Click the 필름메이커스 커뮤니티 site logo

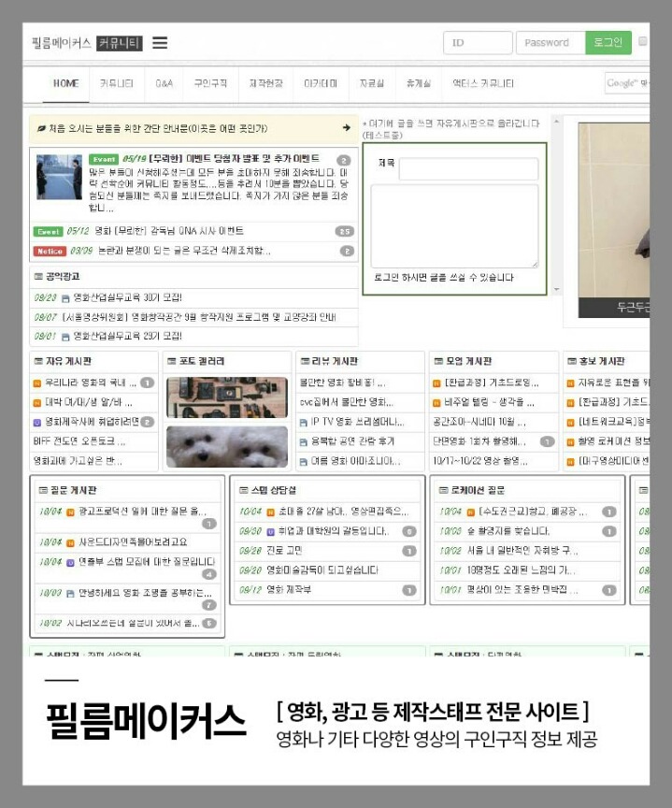coord(87,43)
